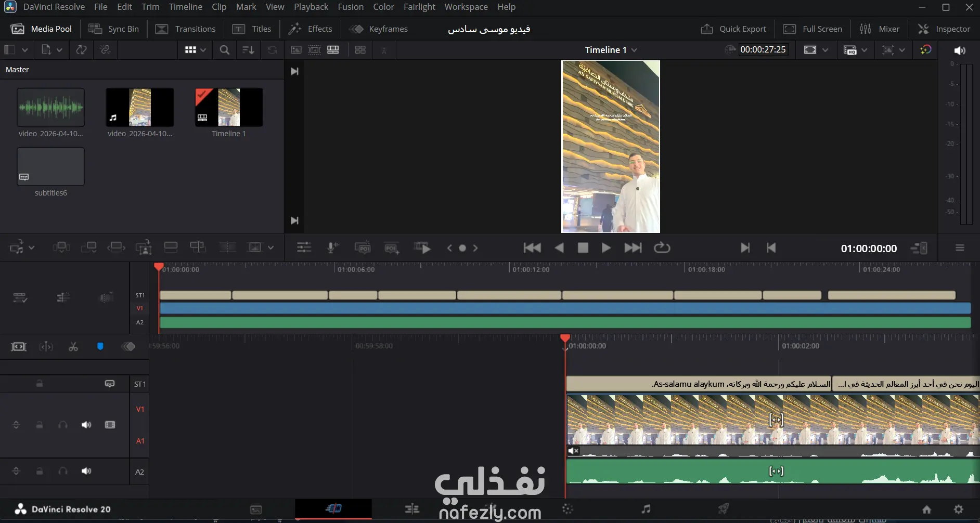Open the Playback menu

point(311,7)
